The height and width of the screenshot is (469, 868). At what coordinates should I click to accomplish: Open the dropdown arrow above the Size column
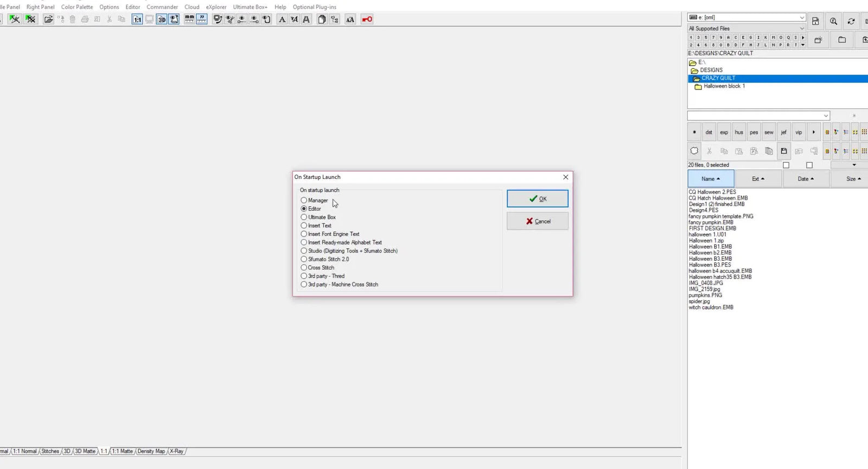(x=854, y=165)
